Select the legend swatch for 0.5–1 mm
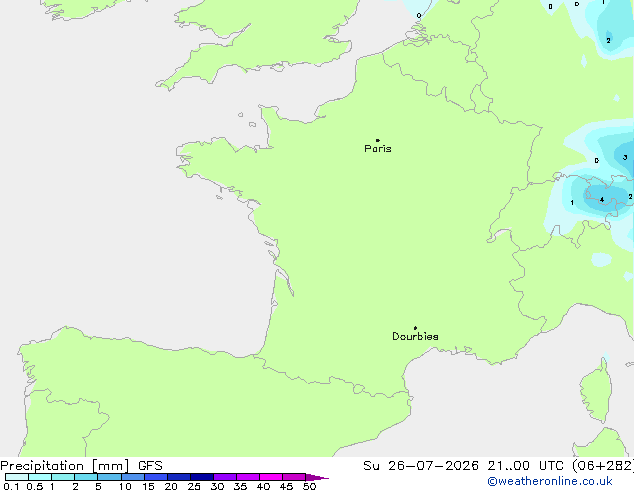Image resolution: width=634 pixels, height=490 pixels. click(40, 477)
